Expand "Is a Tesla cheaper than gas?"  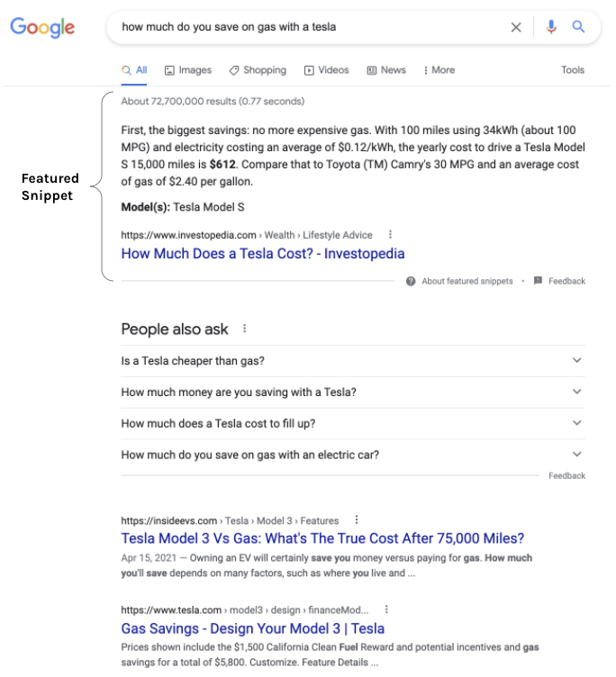click(x=353, y=360)
